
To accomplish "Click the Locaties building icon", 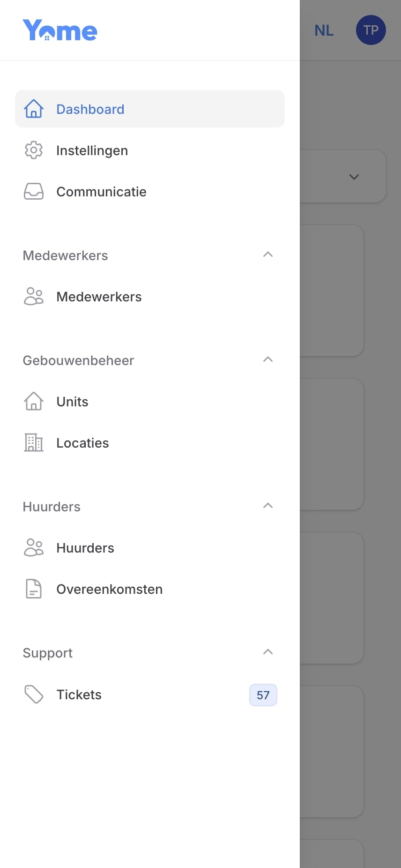I will click(x=33, y=442).
